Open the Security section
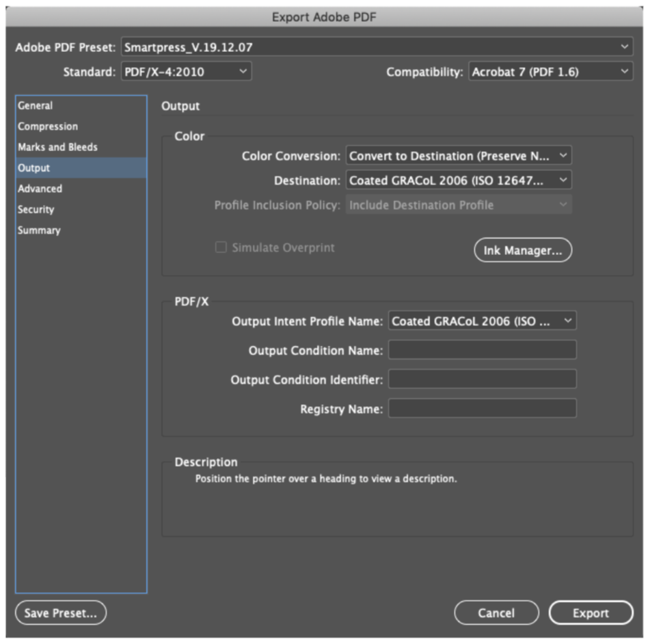The height and width of the screenshot is (644, 648). click(x=81, y=209)
